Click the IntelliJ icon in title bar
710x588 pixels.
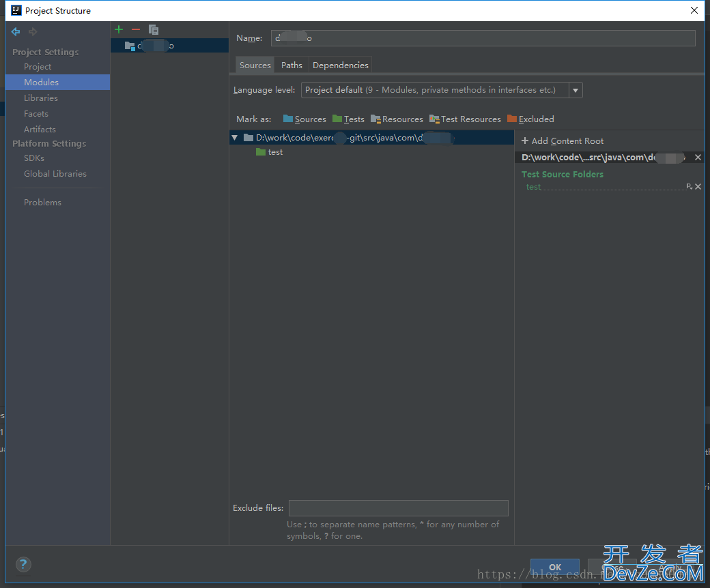point(16,10)
